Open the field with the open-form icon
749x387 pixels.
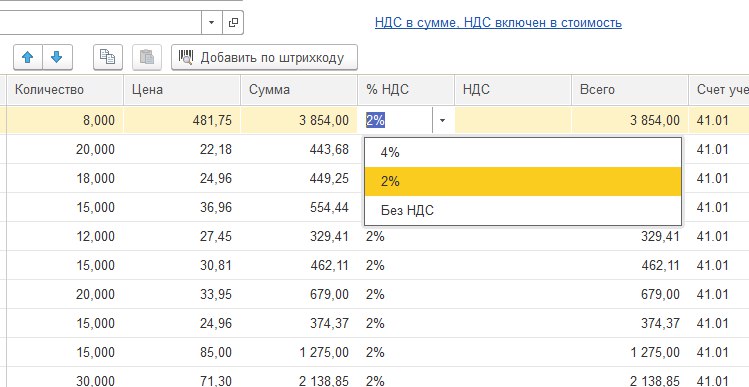pos(233,22)
